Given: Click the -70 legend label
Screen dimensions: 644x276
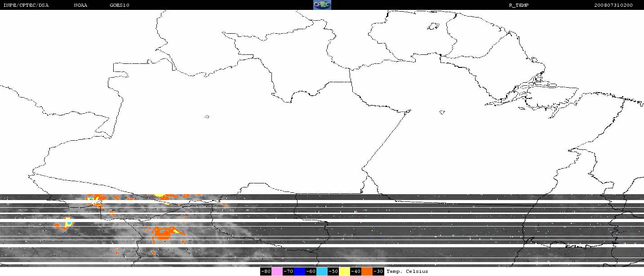Looking at the screenshot, I should coord(288,272).
